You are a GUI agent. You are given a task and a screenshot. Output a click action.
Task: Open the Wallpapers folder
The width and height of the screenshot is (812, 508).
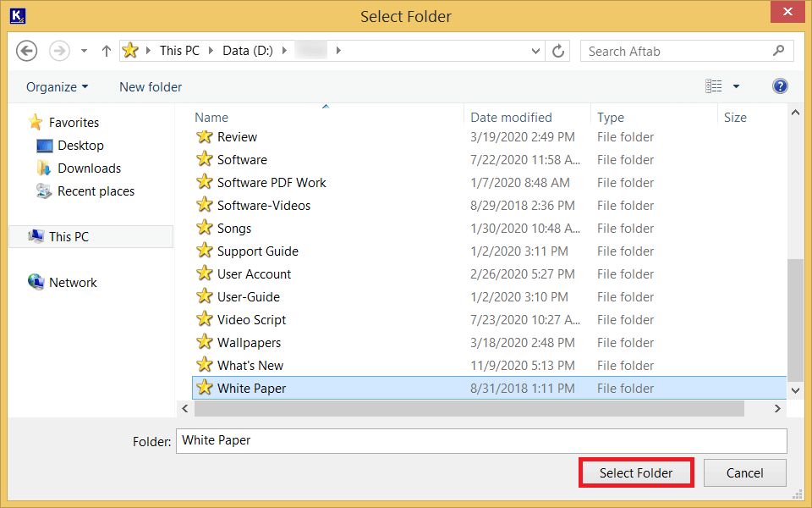tap(249, 342)
